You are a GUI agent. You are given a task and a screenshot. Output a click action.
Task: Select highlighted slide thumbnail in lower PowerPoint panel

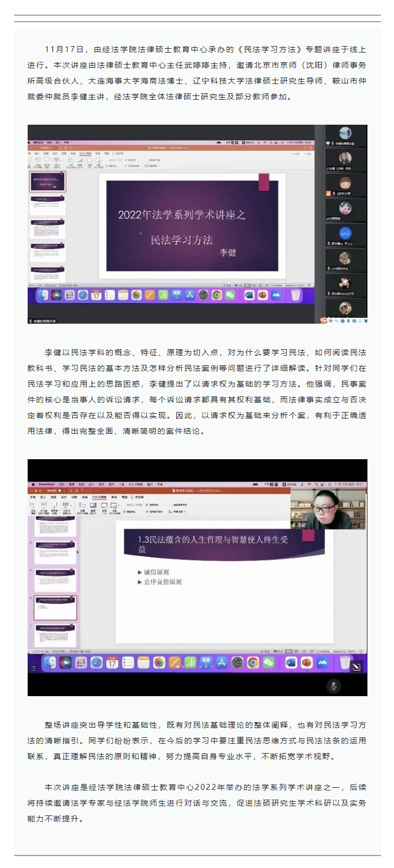pyautogui.click(x=55, y=607)
